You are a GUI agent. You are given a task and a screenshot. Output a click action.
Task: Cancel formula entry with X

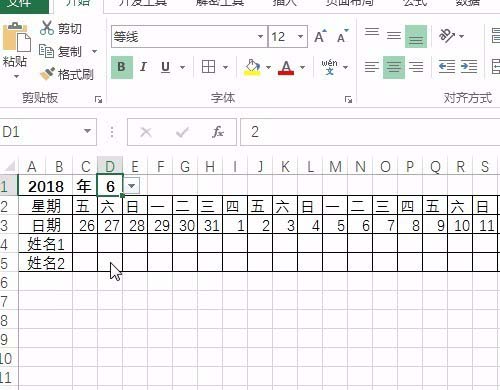[146, 132]
